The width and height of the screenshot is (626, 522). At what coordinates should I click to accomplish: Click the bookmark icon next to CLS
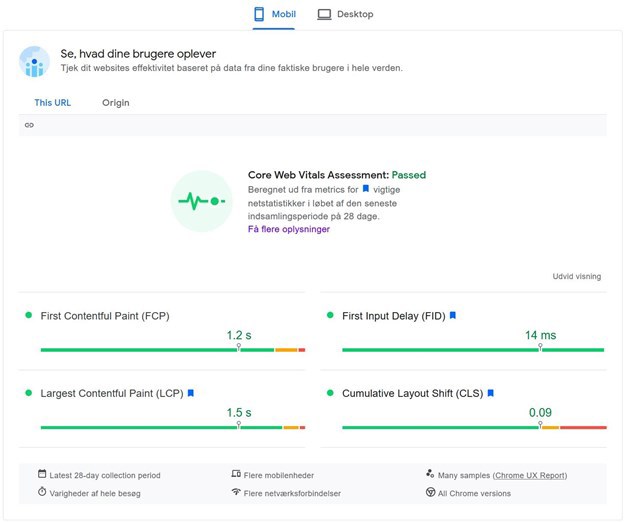click(491, 393)
